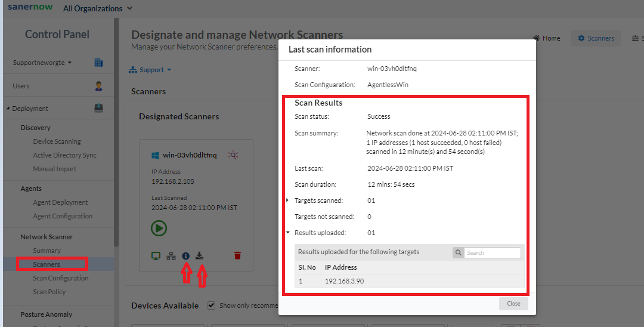The width and height of the screenshot is (644, 327).
Task: Select Scan Configuration in the sidebar
Action: click(60, 278)
